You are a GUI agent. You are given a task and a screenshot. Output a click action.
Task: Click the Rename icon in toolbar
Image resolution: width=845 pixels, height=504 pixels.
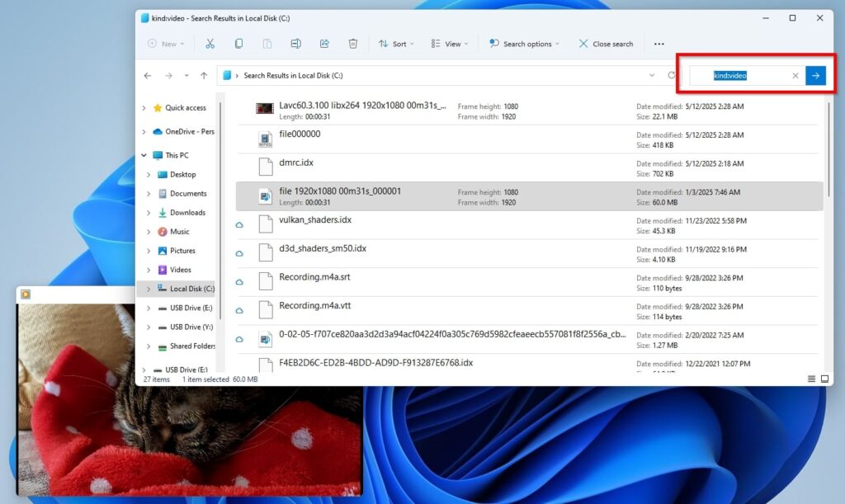tap(295, 44)
